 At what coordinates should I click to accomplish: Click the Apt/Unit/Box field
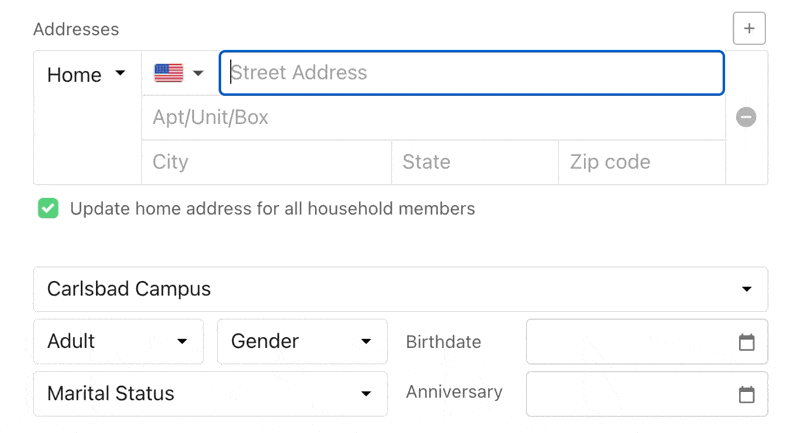pos(433,118)
